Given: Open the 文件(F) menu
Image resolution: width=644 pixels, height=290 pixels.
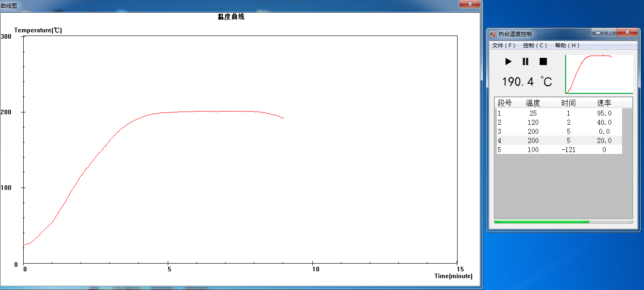Looking at the screenshot, I should click(504, 46).
